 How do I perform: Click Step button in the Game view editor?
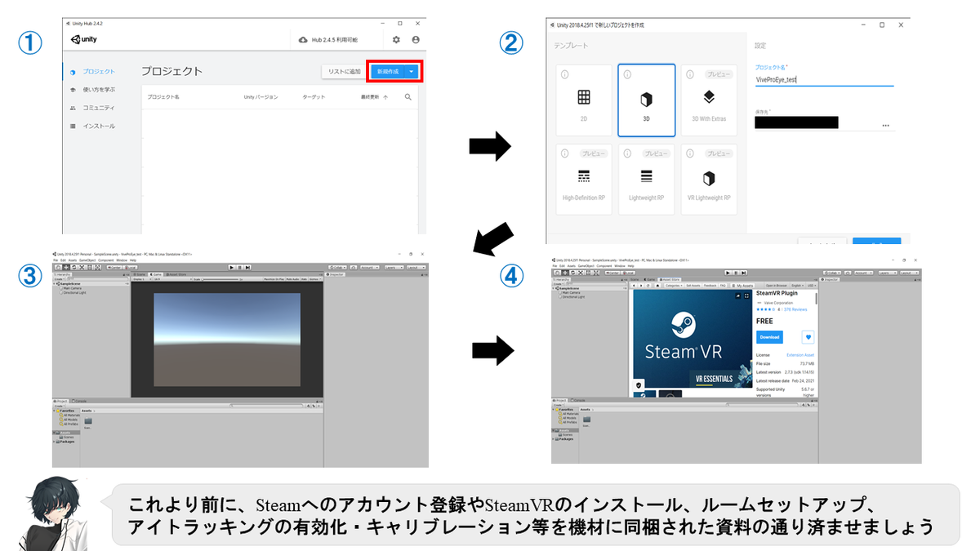pos(247,268)
